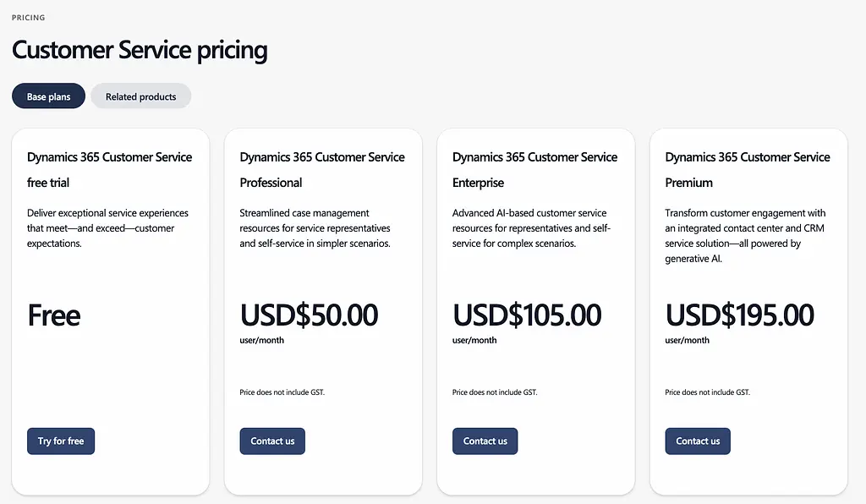Click the PRICING label above heading

pyautogui.click(x=29, y=18)
